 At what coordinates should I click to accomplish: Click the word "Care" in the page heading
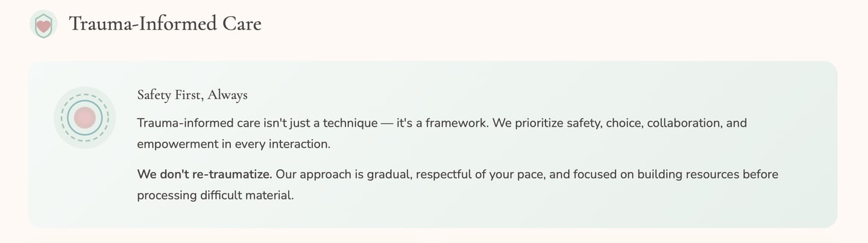click(x=242, y=24)
